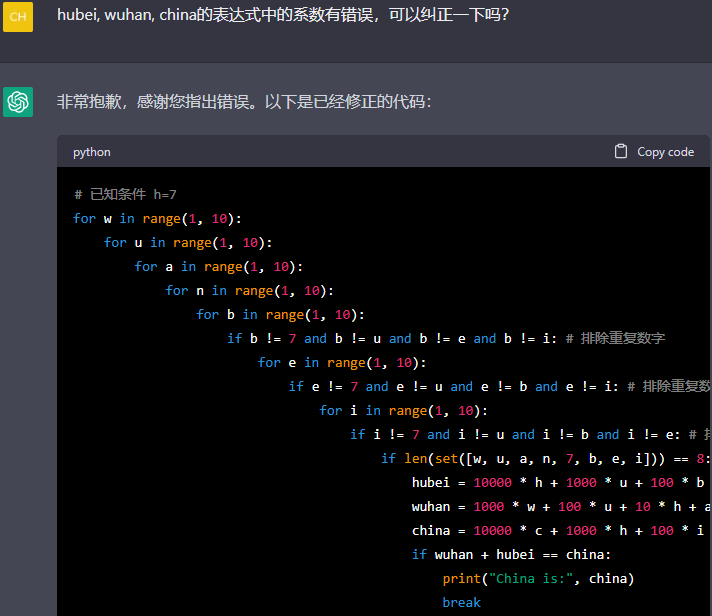Click the comment line '已知条件 h=7'

coord(125,195)
